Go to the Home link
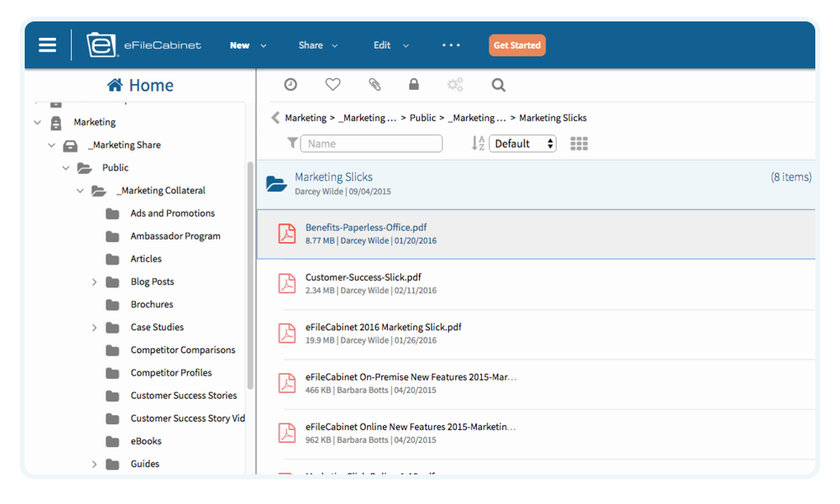The image size is (840, 504). (x=151, y=85)
